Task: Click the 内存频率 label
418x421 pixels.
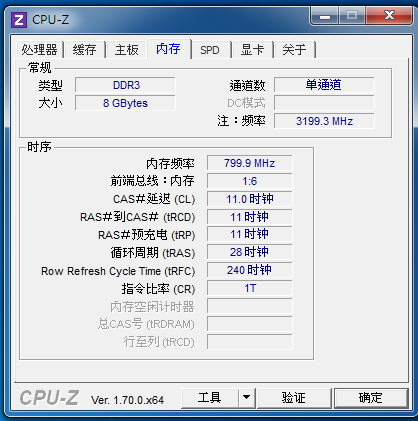Action: click(x=170, y=164)
